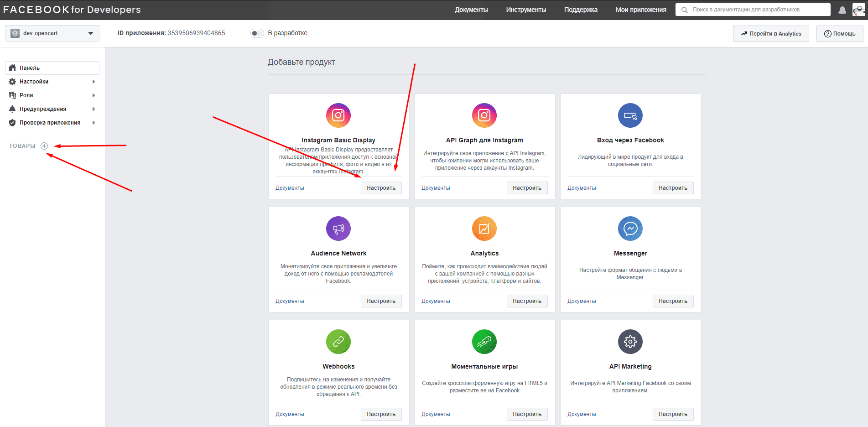This screenshot has width=868, height=427.
Task: Click the API Marketing gear icon
Action: pos(630,342)
